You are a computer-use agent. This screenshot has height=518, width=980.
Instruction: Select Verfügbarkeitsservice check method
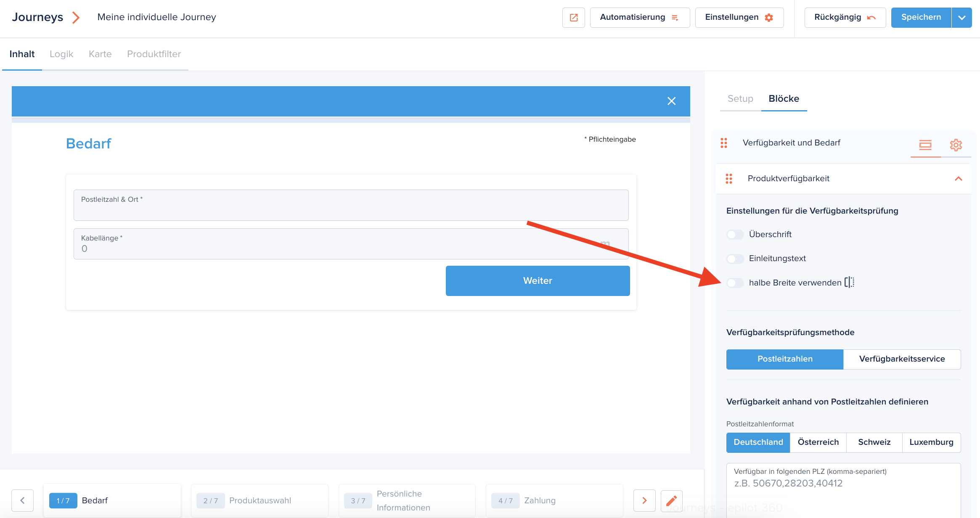point(902,359)
